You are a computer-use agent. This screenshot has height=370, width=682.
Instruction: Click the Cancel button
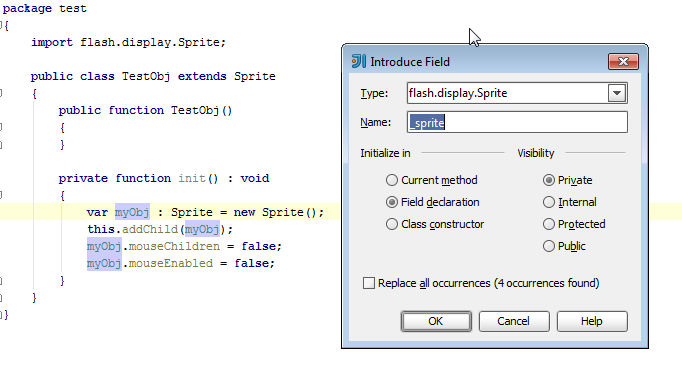tap(514, 321)
